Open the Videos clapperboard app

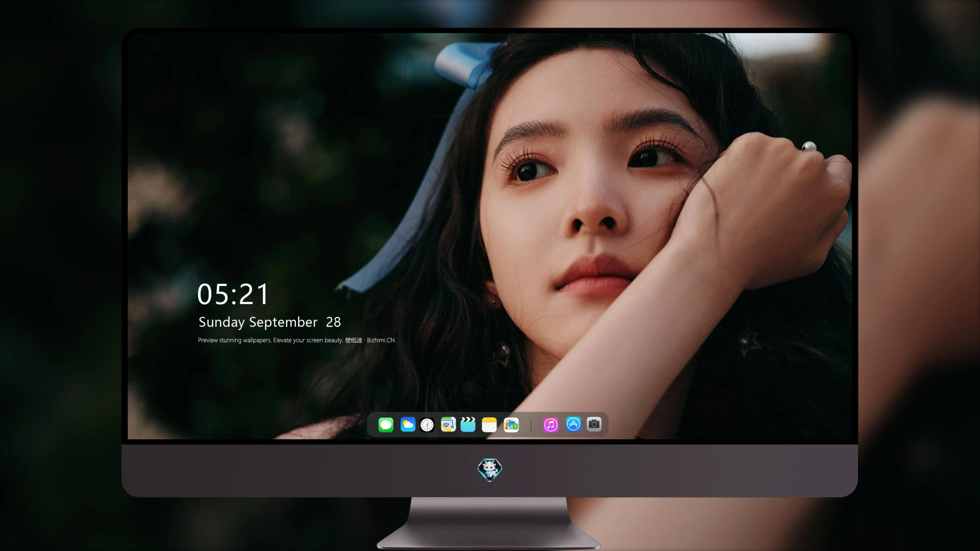pos(468,424)
